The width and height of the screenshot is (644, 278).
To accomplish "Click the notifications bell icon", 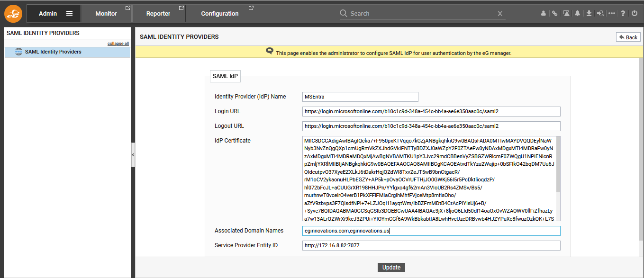I will coord(577,14).
